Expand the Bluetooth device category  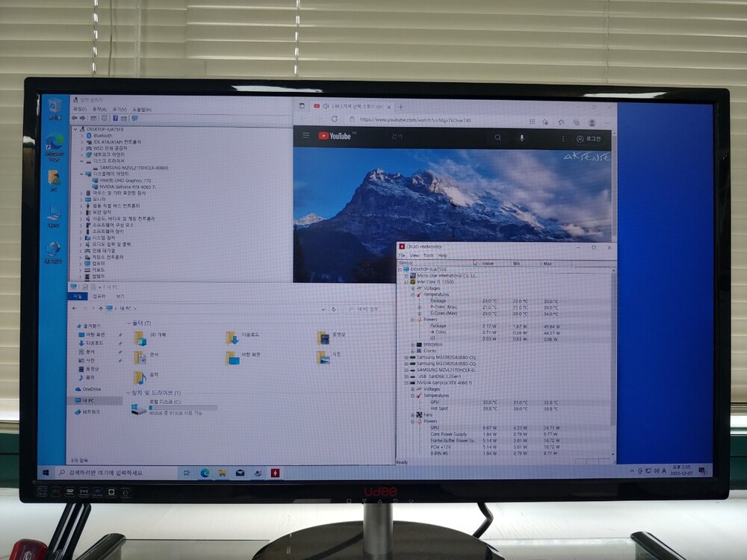82,135
